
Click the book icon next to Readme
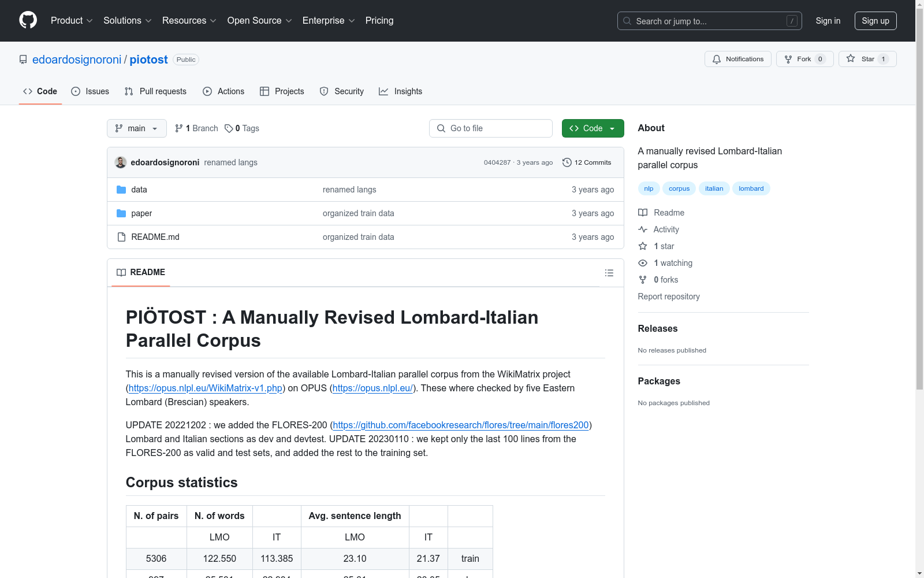643,213
